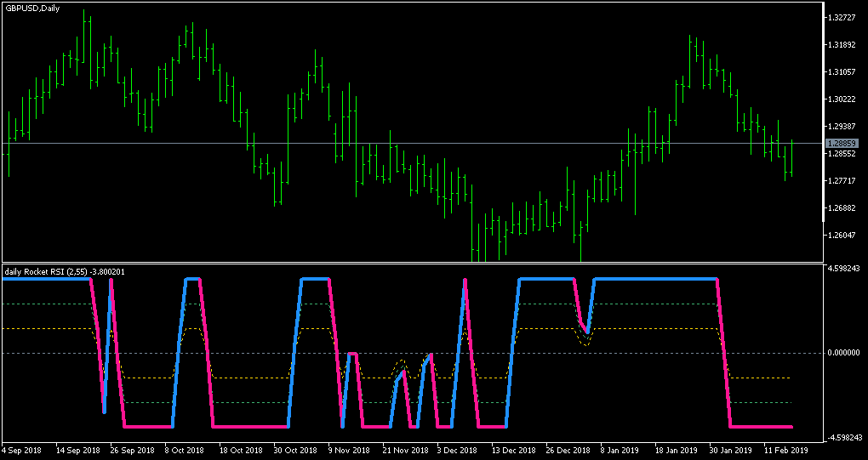The height and width of the screenshot is (460, 868).
Task: Click the 8 Jan 2019 date label
Action: 619,450
